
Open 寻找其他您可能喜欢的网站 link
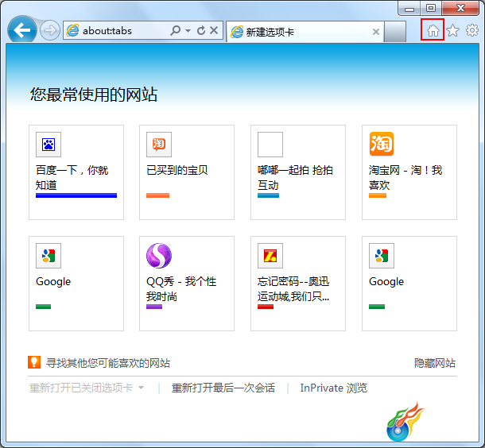pos(108,363)
